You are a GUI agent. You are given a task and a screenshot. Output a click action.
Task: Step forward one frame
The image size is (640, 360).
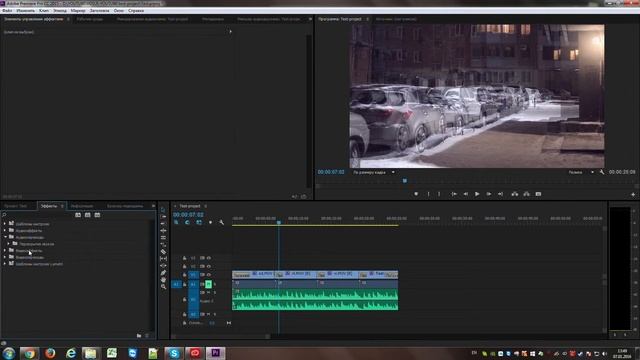(x=489, y=194)
